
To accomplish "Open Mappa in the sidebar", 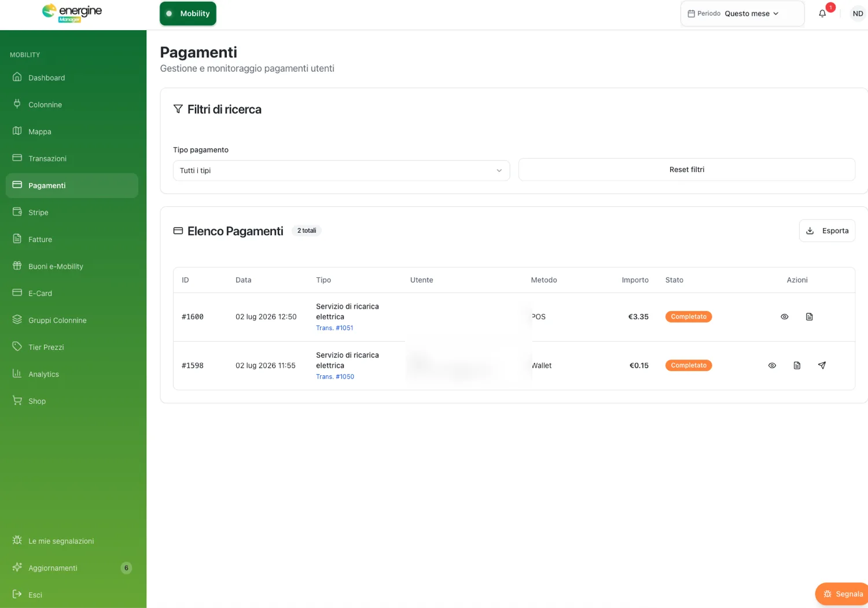I will [72, 131].
